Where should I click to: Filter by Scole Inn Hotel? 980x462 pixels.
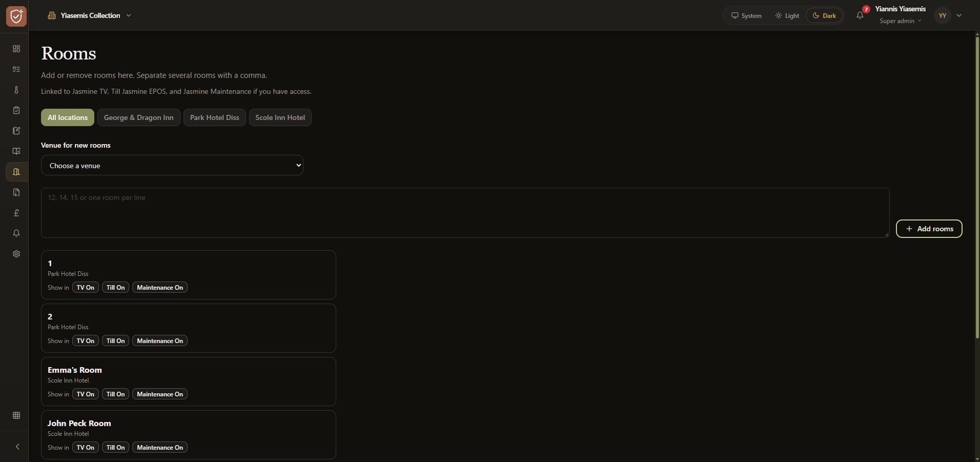280,117
